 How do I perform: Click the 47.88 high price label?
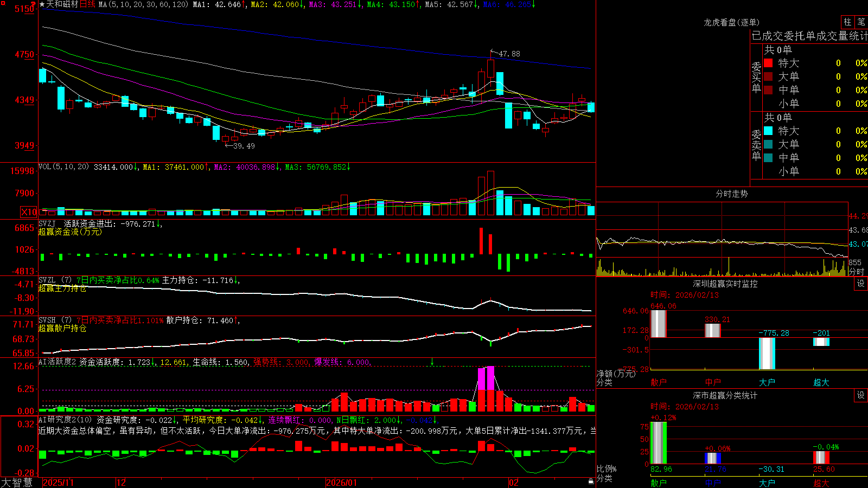[x=509, y=54]
